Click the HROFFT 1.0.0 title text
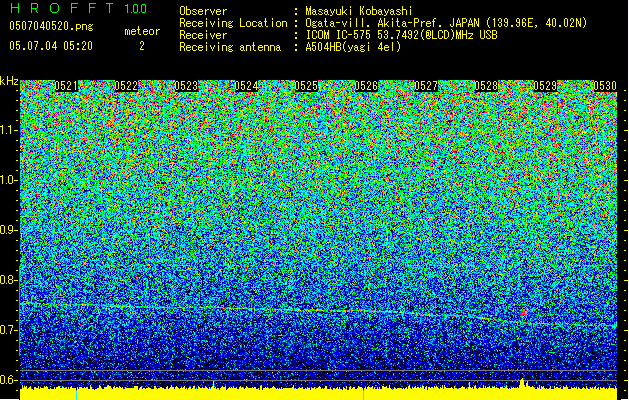Screen dimensions: 629x400 [x=79, y=8]
